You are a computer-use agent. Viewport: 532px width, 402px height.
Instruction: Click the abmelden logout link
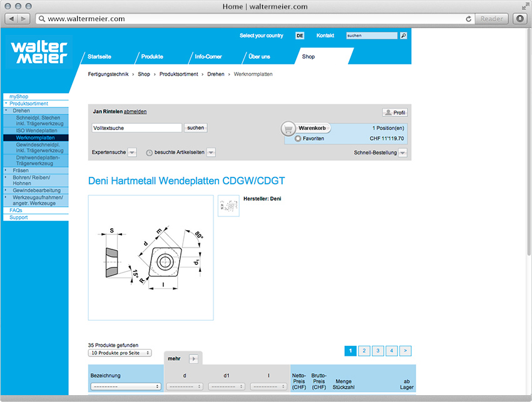coord(135,111)
